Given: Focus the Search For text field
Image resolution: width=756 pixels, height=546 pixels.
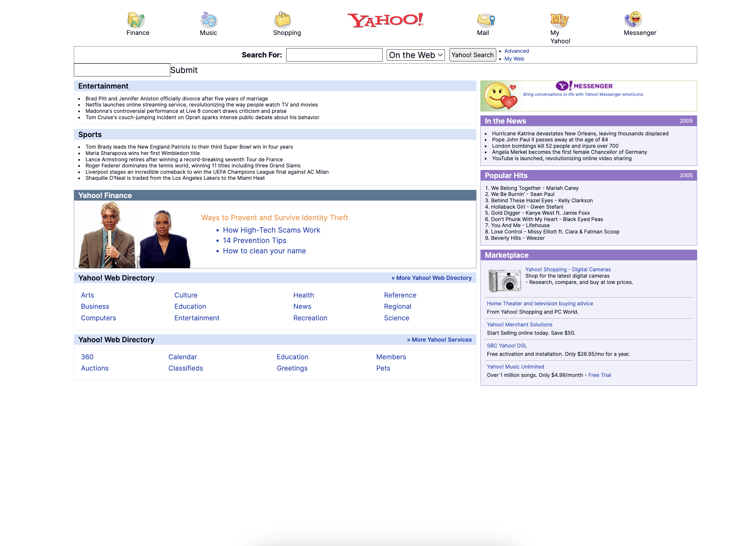Looking at the screenshot, I should point(334,55).
